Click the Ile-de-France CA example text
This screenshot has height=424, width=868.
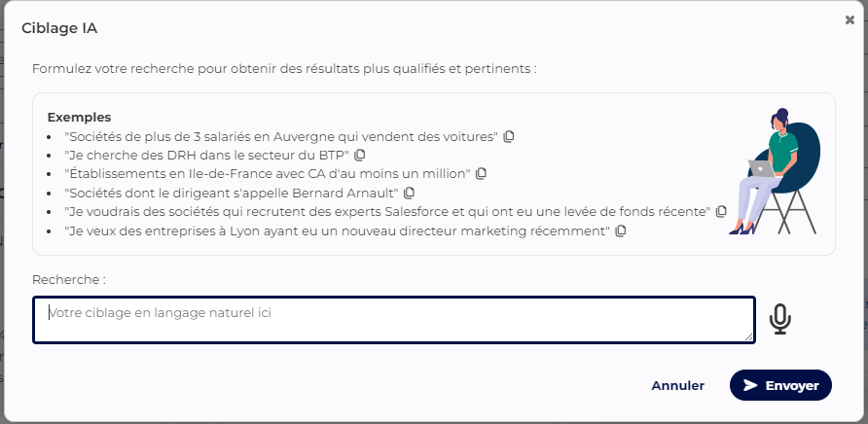click(268, 174)
